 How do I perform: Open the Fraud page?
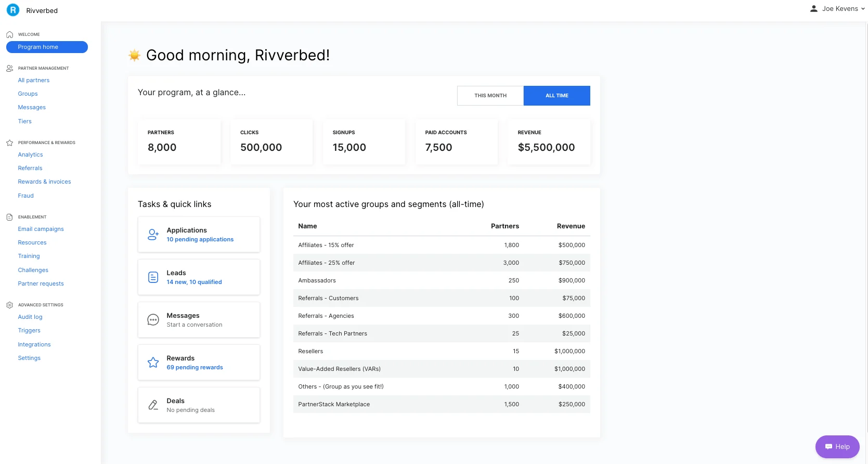25,196
